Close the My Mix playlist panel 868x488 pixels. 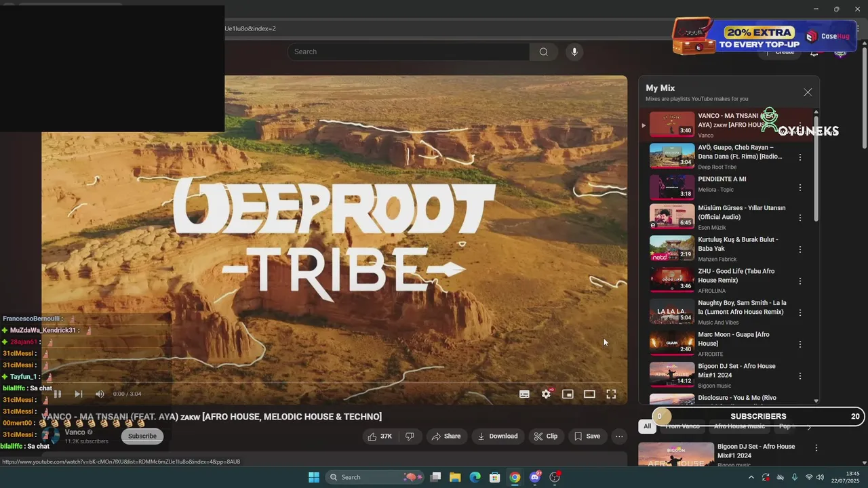coord(808,92)
